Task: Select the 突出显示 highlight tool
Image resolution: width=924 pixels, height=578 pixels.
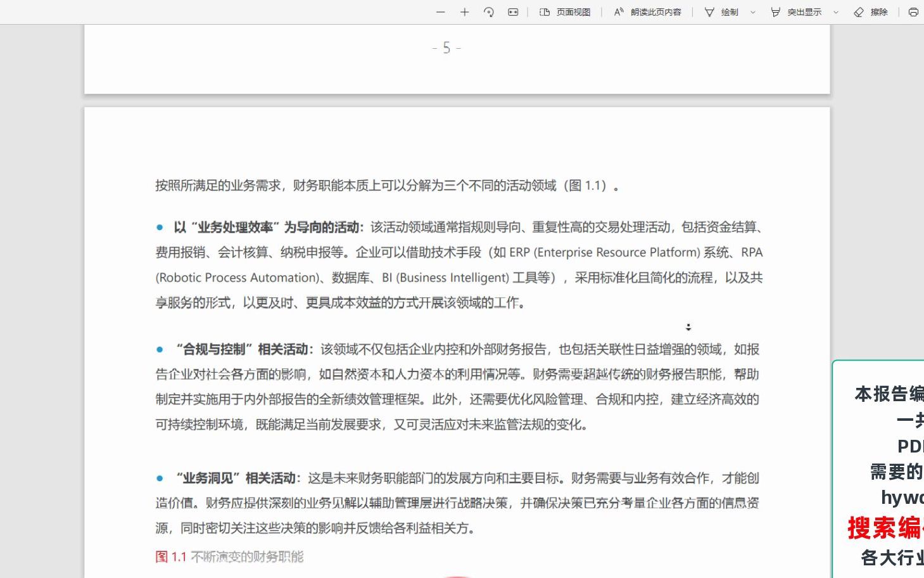Action: point(796,12)
